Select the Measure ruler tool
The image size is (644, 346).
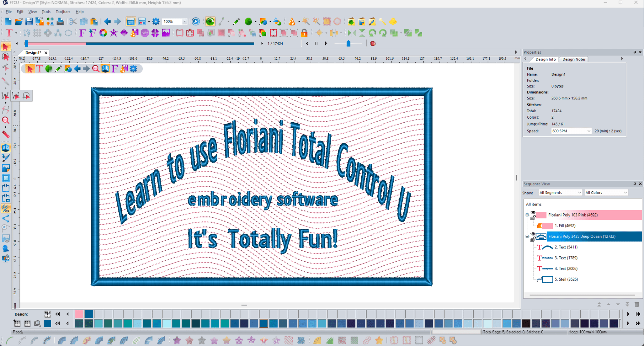click(x=6, y=134)
